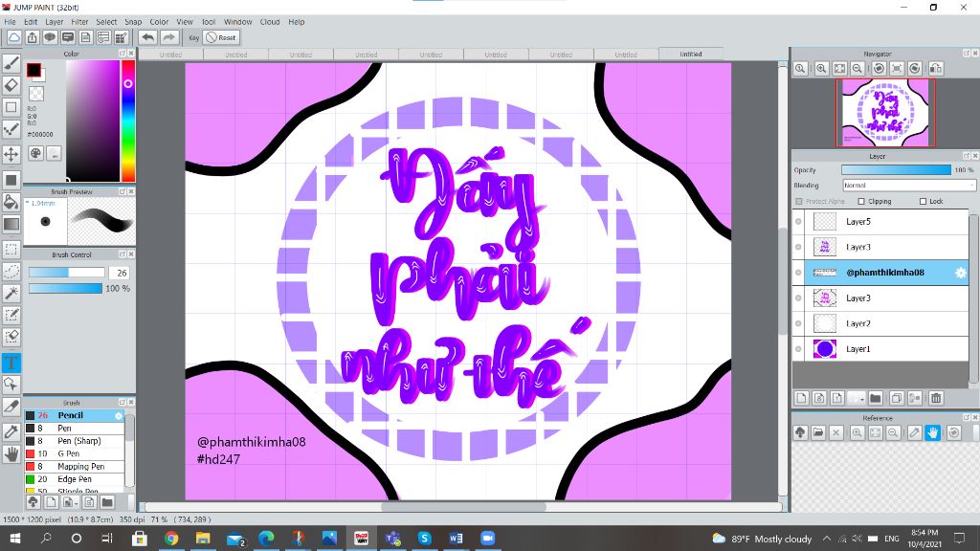The width and height of the screenshot is (980, 551).
Task: Open the Blending mode dropdown
Action: coord(908,186)
